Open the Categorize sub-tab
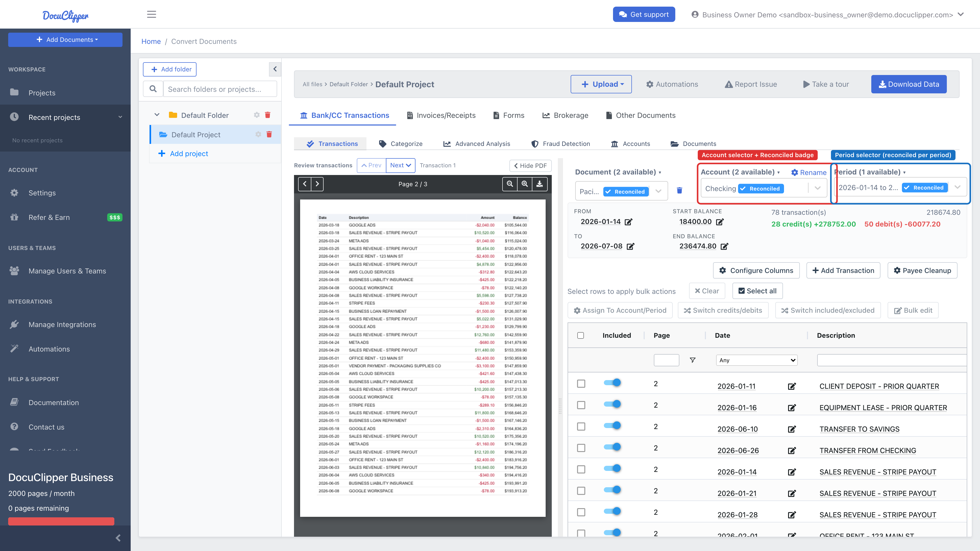Screen dimensions: 980x551 [401, 144]
